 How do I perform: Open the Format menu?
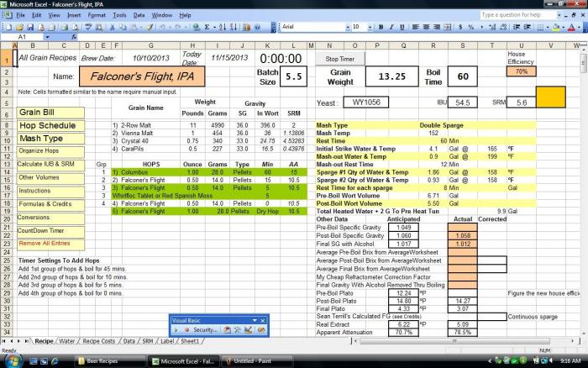click(97, 15)
